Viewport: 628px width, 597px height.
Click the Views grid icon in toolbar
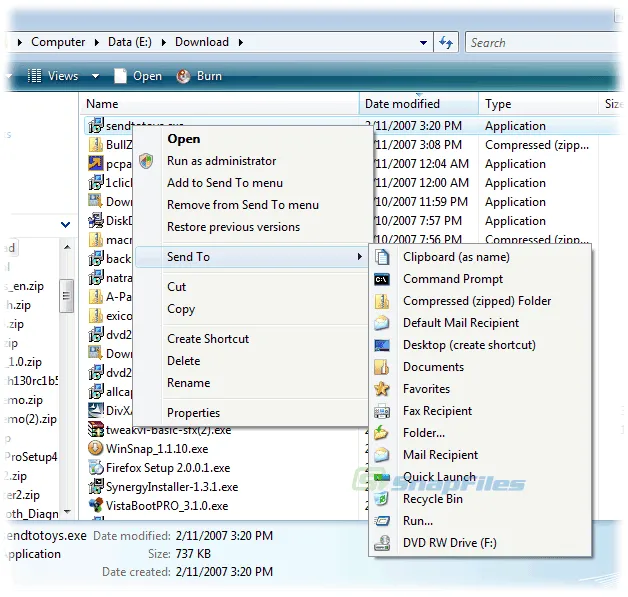pyautogui.click(x=34, y=76)
